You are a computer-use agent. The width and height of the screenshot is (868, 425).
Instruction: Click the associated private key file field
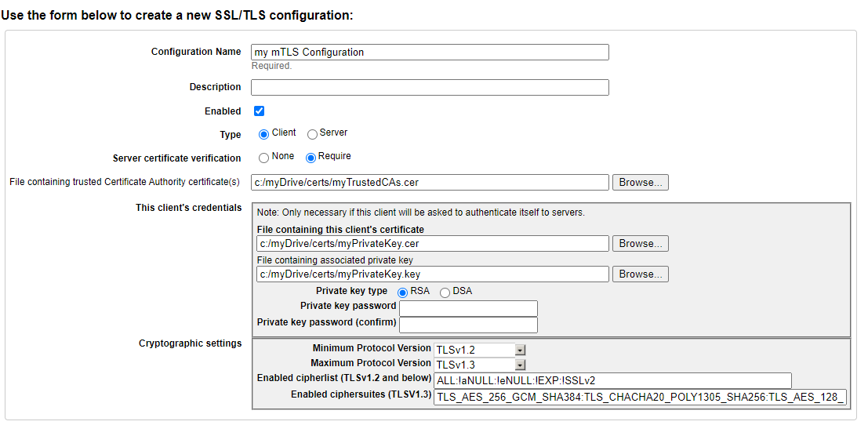(433, 274)
